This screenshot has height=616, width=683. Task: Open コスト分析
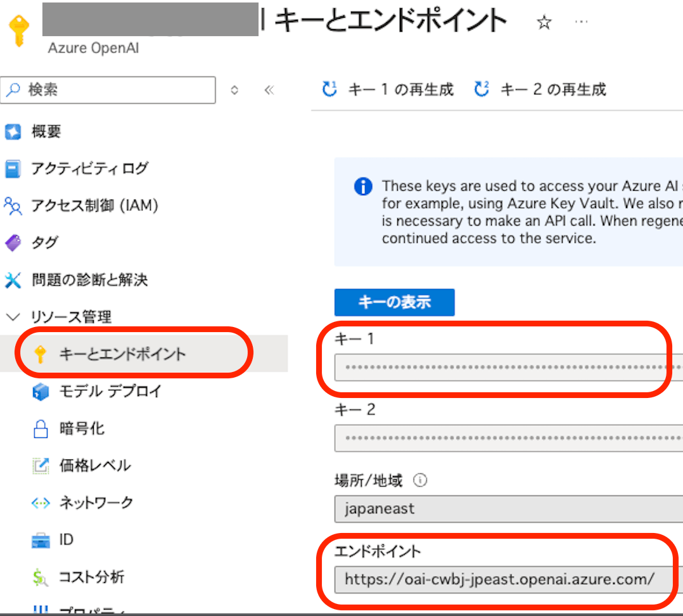pyautogui.click(x=91, y=577)
